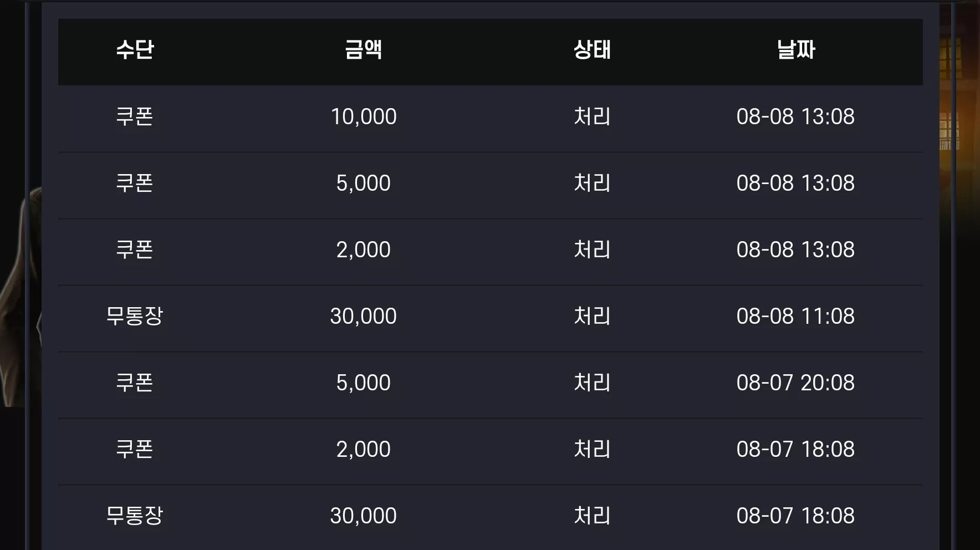The width and height of the screenshot is (980, 550).
Task: Click the 쿠폰 cell dated 08-07 18:08
Action: (135, 449)
